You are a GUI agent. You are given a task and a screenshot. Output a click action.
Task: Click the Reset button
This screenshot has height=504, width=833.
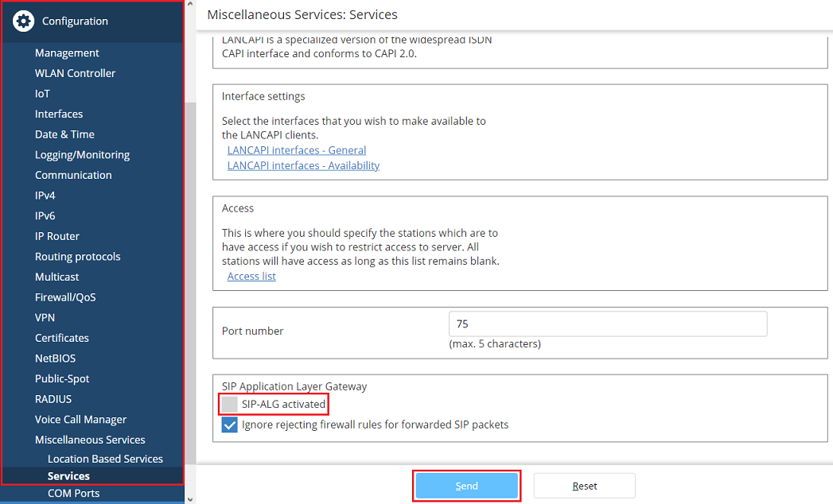point(584,486)
